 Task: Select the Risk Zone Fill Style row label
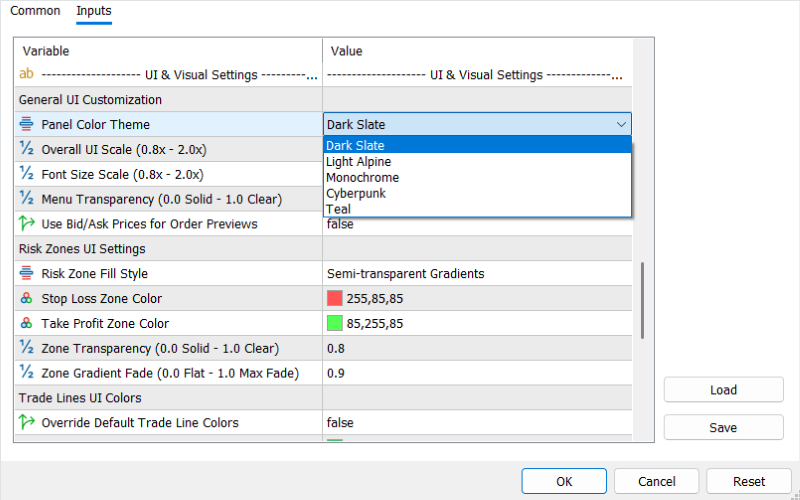(x=94, y=274)
